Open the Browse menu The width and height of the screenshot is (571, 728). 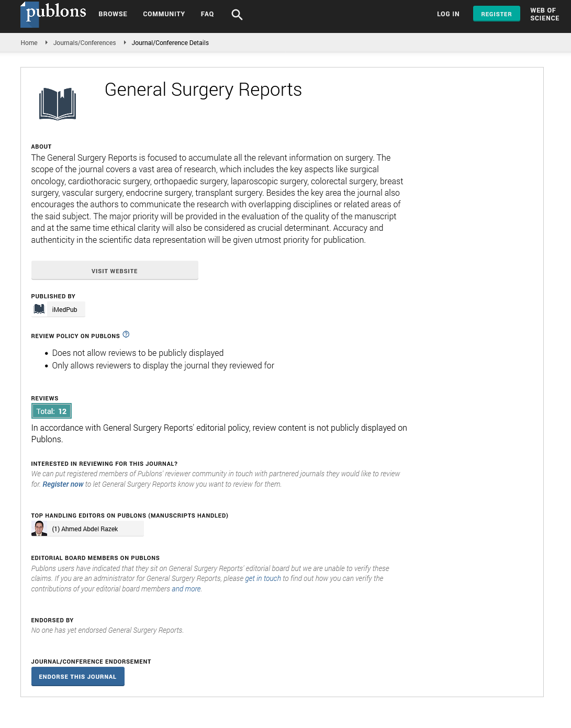[x=113, y=14]
